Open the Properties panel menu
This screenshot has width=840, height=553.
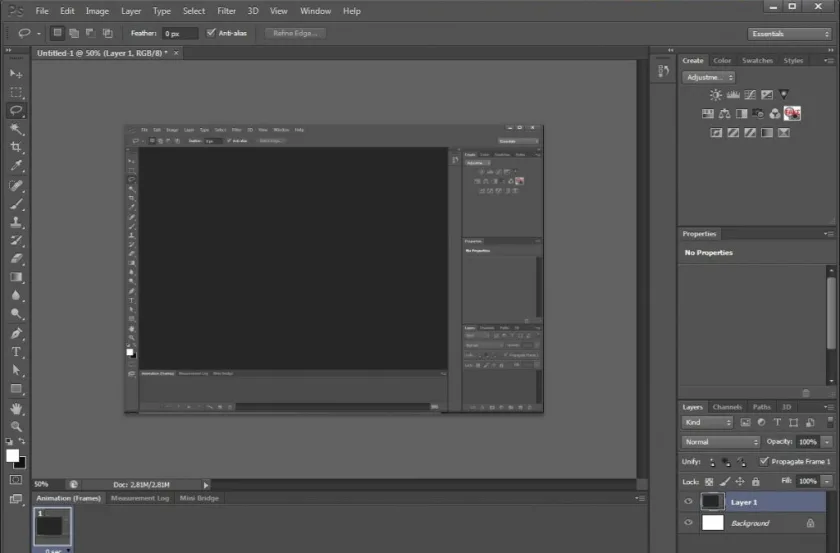828,234
